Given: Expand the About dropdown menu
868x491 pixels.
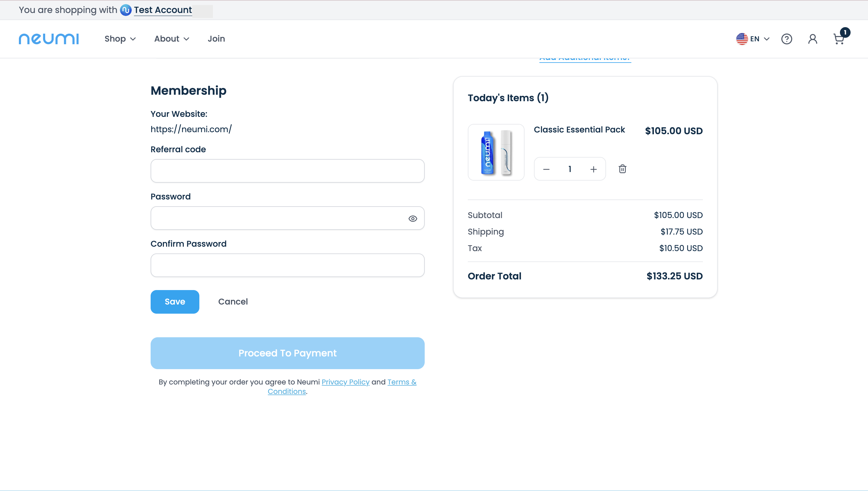Looking at the screenshot, I should pyautogui.click(x=172, y=39).
